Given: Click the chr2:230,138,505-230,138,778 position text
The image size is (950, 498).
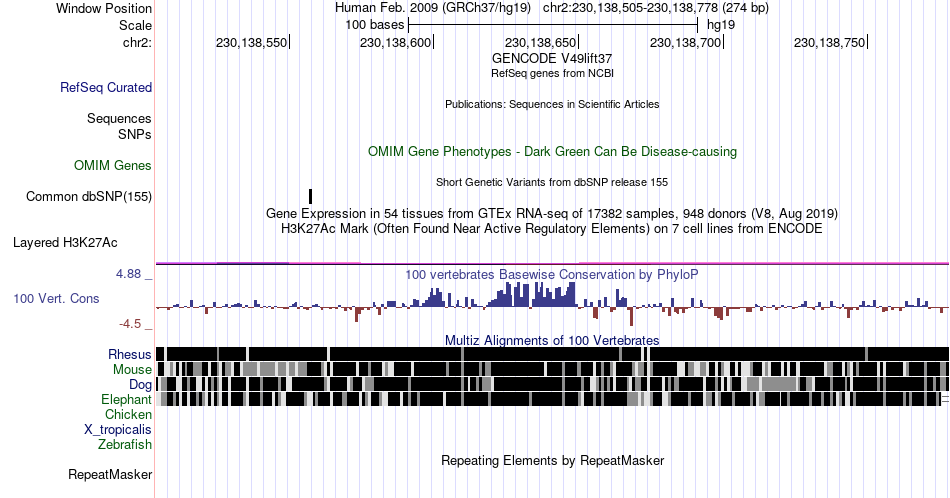Looking at the screenshot, I should (656, 8).
